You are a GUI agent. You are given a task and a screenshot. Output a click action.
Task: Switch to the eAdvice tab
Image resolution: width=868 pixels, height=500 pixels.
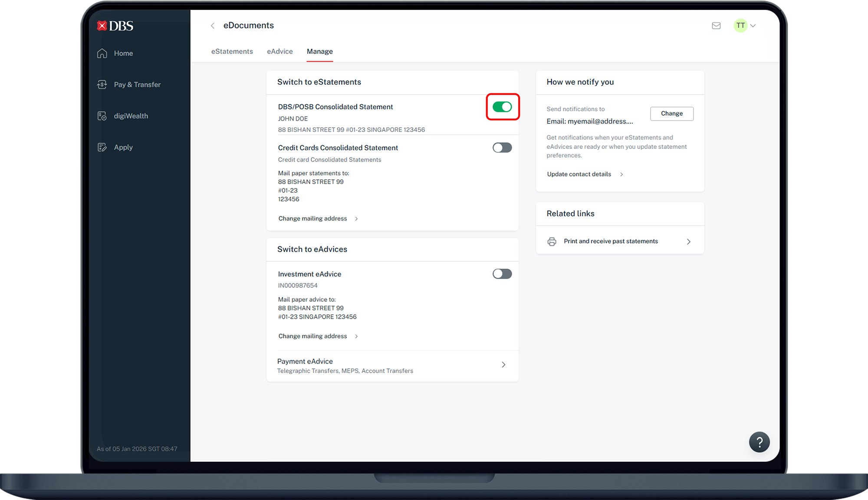coord(279,51)
